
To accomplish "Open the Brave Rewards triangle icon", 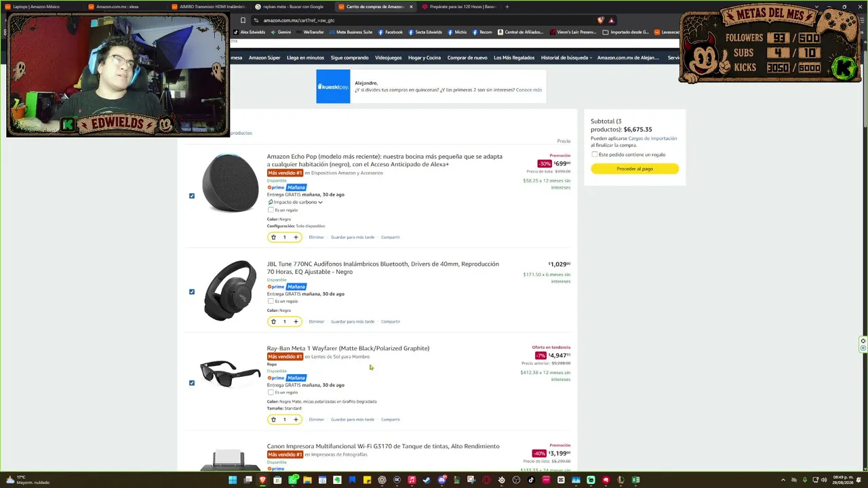I will (x=611, y=20).
